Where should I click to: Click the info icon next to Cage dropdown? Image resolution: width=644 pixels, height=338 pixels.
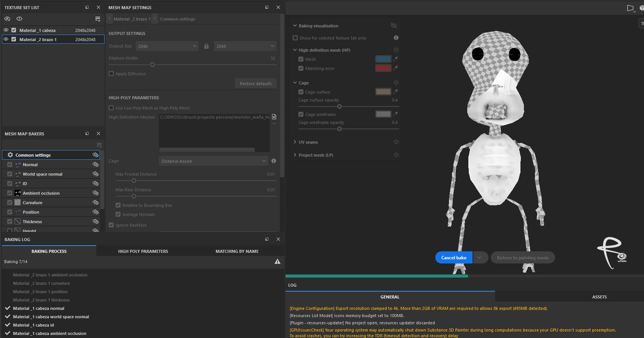point(274,161)
